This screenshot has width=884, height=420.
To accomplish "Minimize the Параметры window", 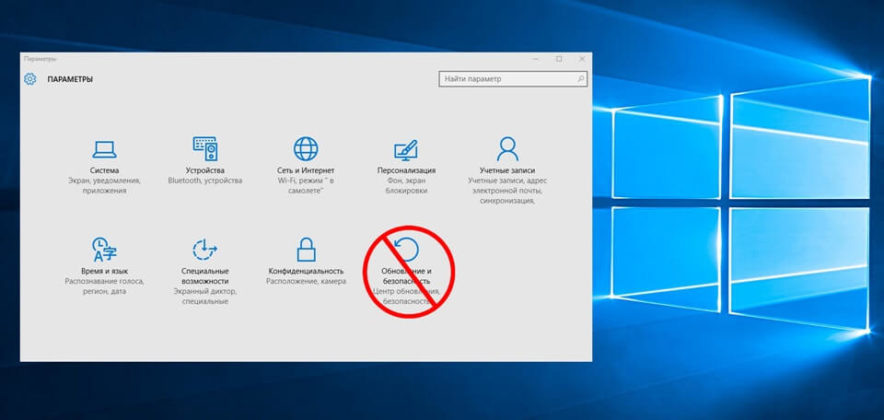I will click(x=536, y=59).
